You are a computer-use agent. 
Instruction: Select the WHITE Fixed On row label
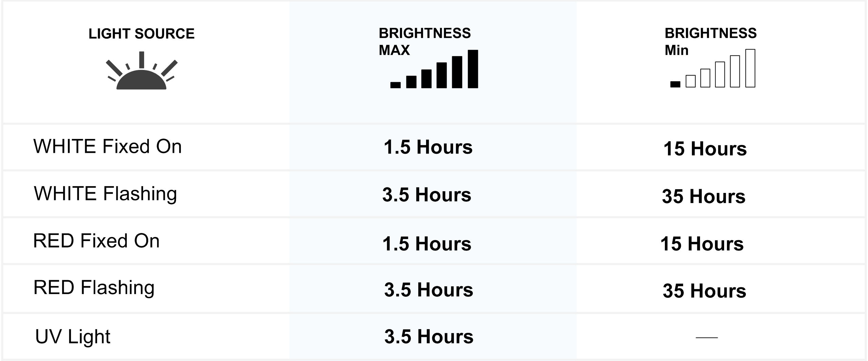point(108,146)
